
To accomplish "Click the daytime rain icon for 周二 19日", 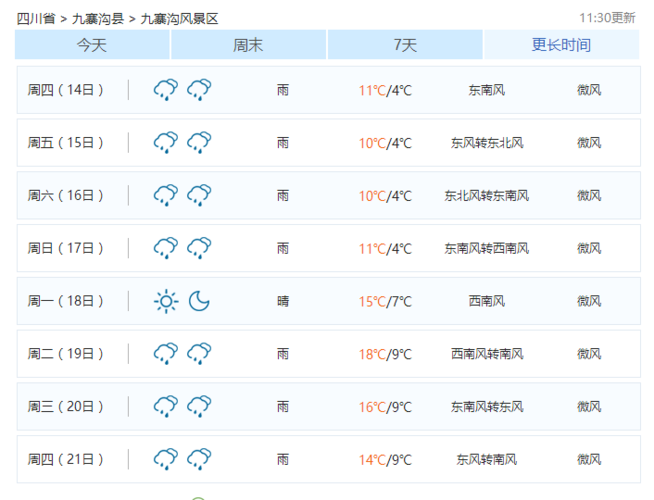I will (166, 354).
